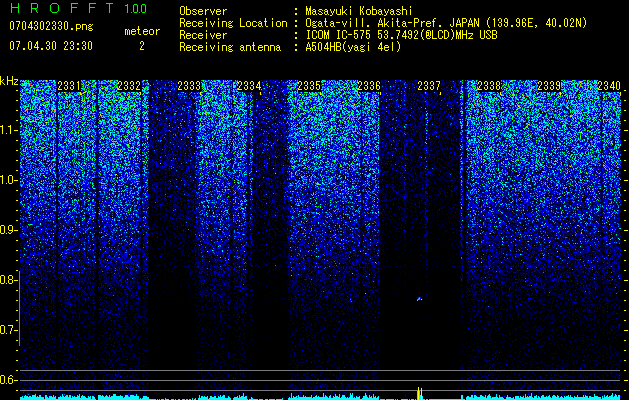Click the 2340 time marker
The height and width of the screenshot is (400, 629).
point(609,86)
